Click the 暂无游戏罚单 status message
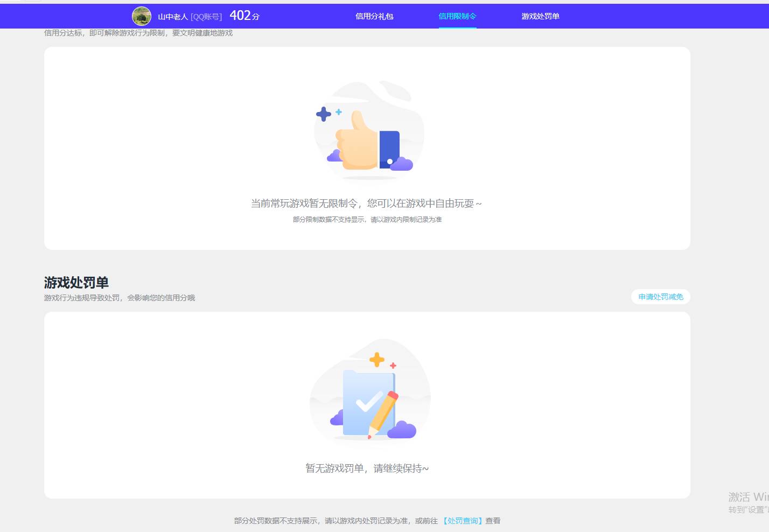 pyautogui.click(x=367, y=468)
